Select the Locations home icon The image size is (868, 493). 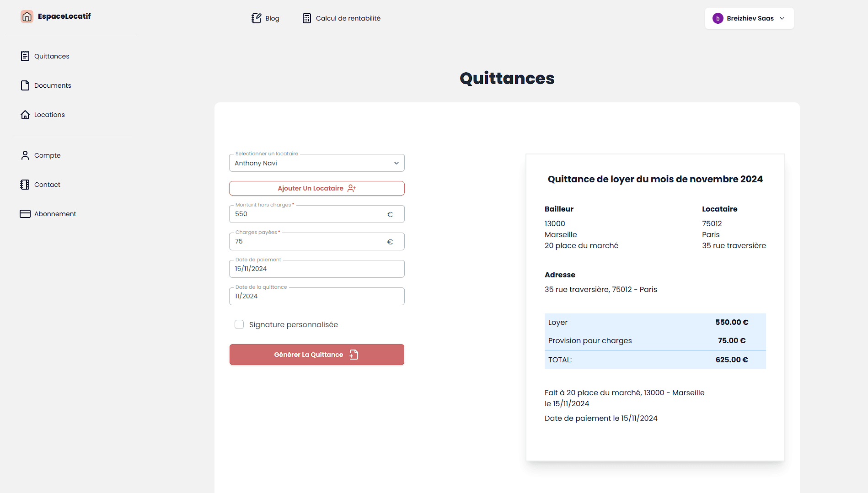[x=25, y=115]
